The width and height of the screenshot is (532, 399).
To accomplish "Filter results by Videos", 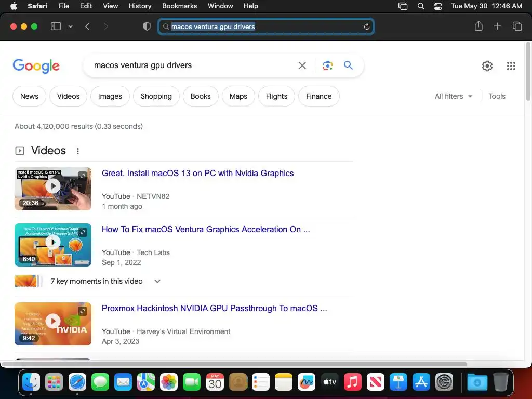I will click(x=68, y=96).
